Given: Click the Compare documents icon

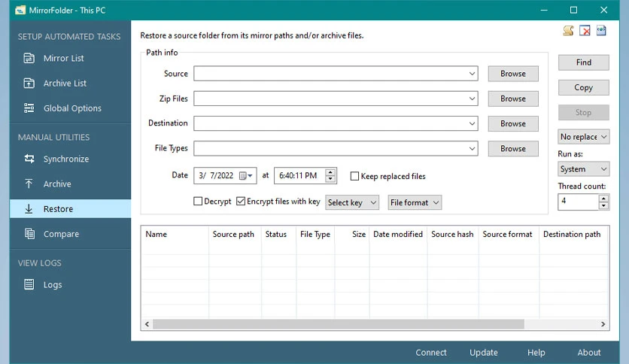Looking at the screenshot, I should pyautogui.click(x=29, y=233).
